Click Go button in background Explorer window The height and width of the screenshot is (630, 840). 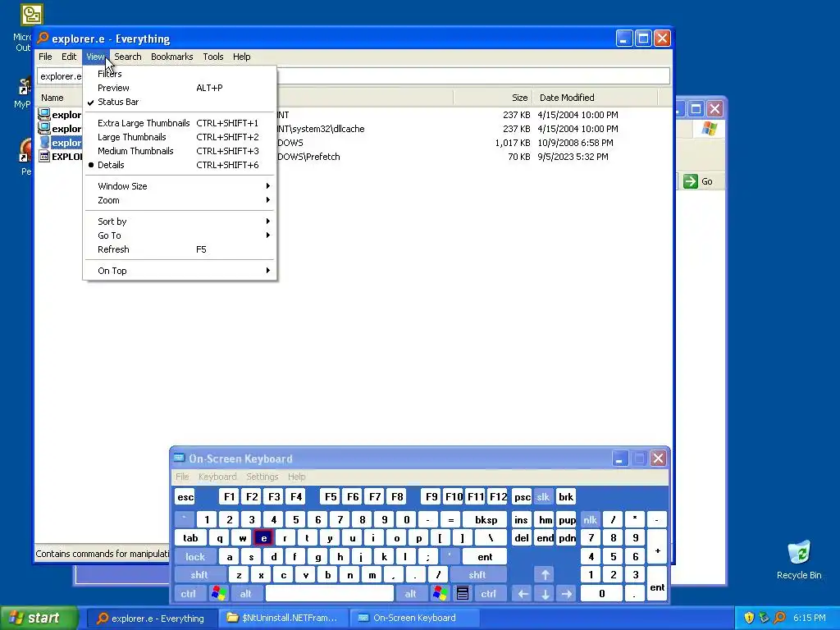(698, 181)
